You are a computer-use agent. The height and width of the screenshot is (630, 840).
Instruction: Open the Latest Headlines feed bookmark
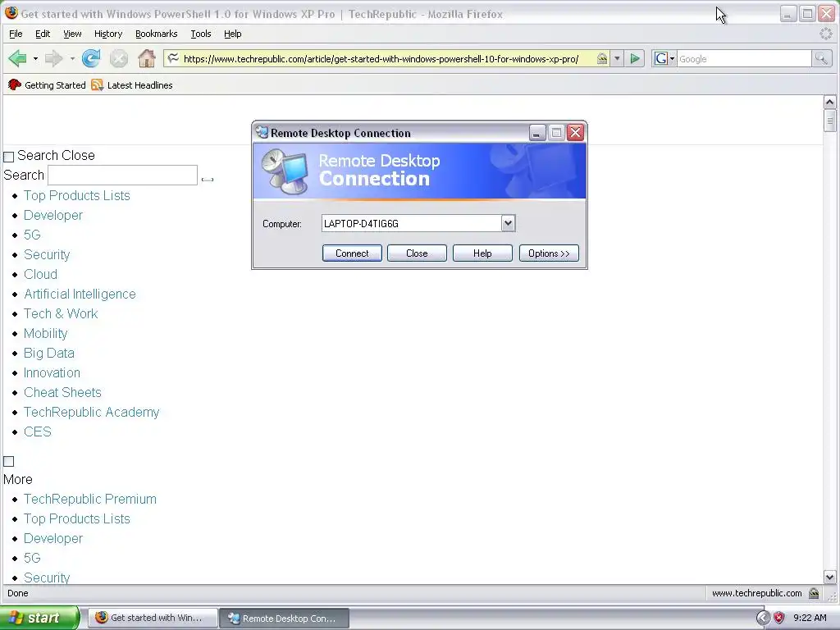132,85
